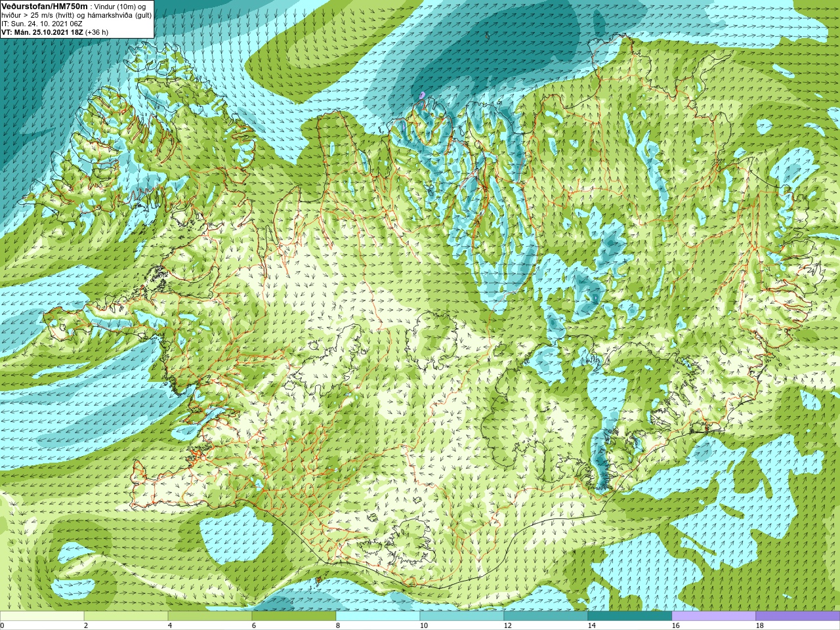Click the '0' scale tick label
840x630 pixels.
[x=2, y=625]
